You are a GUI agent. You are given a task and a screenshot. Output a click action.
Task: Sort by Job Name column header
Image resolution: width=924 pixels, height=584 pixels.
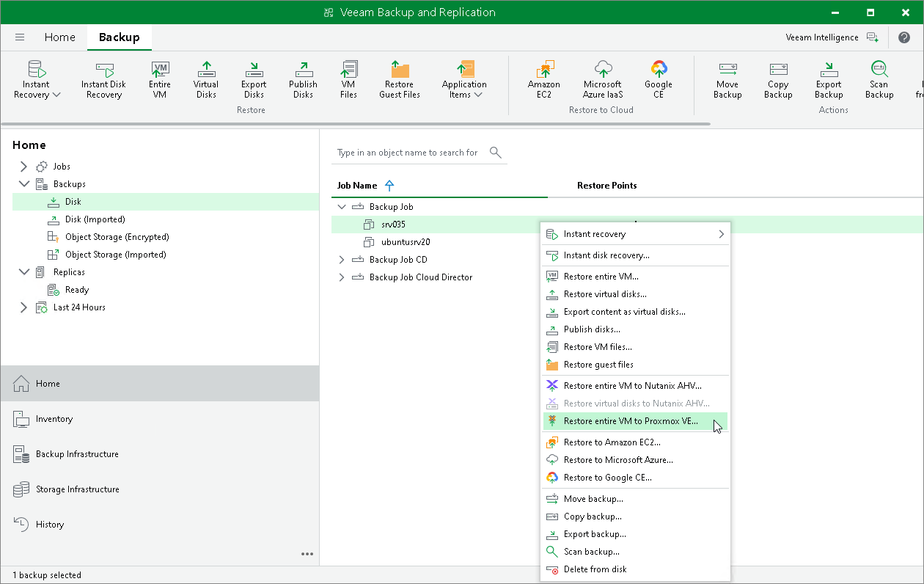(x=357, y=186)
